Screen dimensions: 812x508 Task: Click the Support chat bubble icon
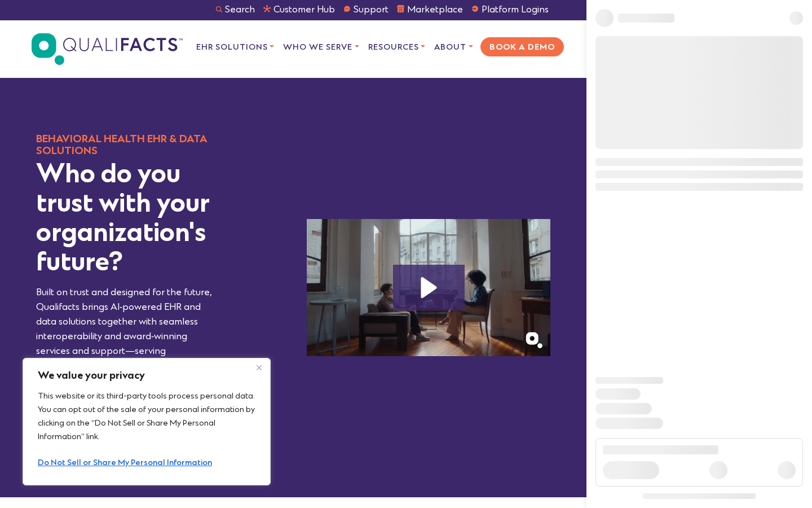[347, 9]
